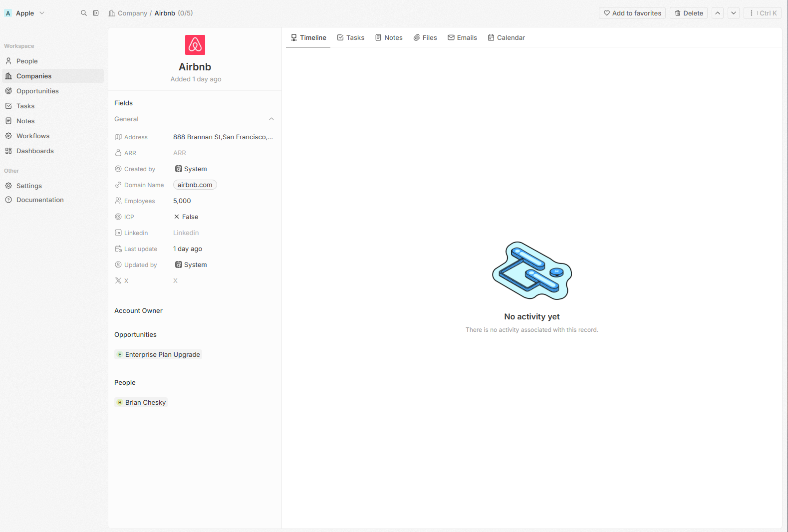Open Notes in the left sidebar
This screenshot has width=788, height=532.
[x=52, y=121]
